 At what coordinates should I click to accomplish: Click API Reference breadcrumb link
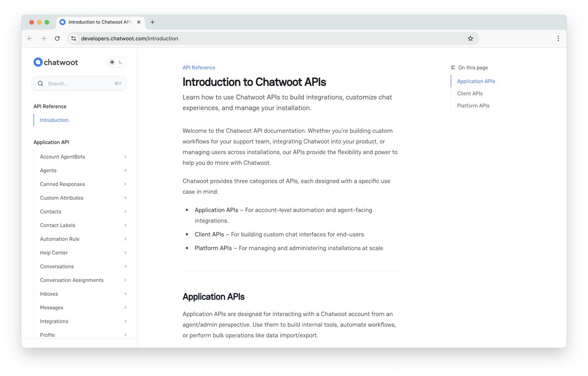(x=199, y=68)
